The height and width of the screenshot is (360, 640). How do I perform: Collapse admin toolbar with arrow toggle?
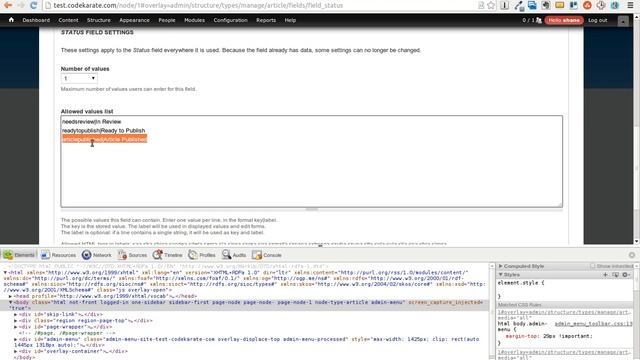(623, 21)
